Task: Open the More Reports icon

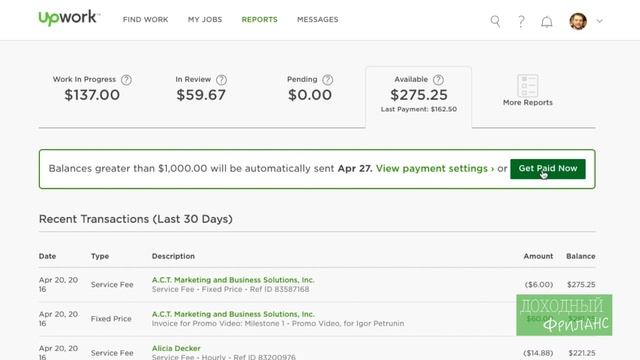Action: (x=528, y=85)
